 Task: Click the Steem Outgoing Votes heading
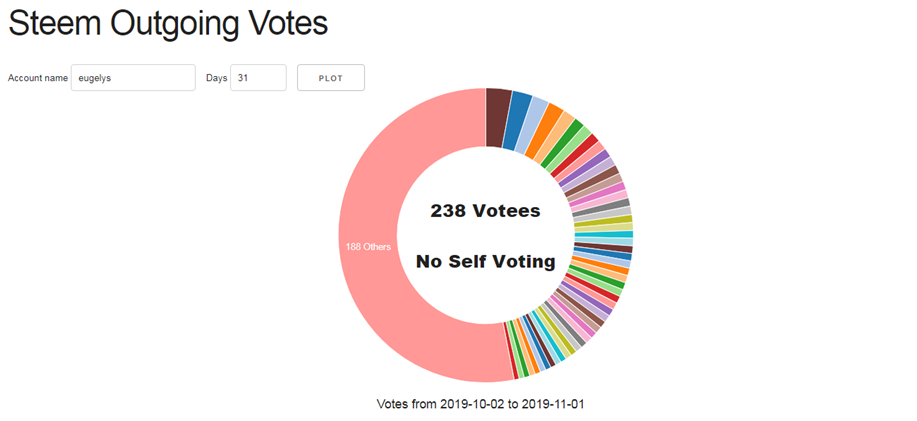(x=168, y=23)
